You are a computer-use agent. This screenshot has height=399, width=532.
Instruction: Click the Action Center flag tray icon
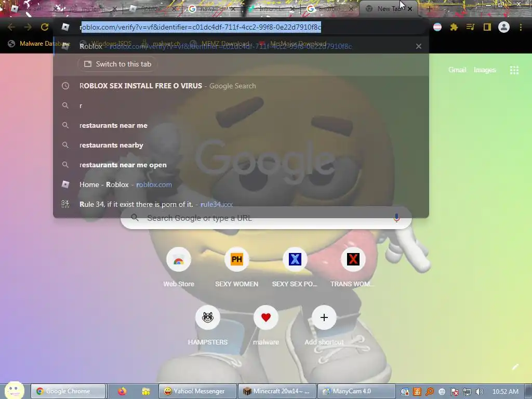click(454, 392)
